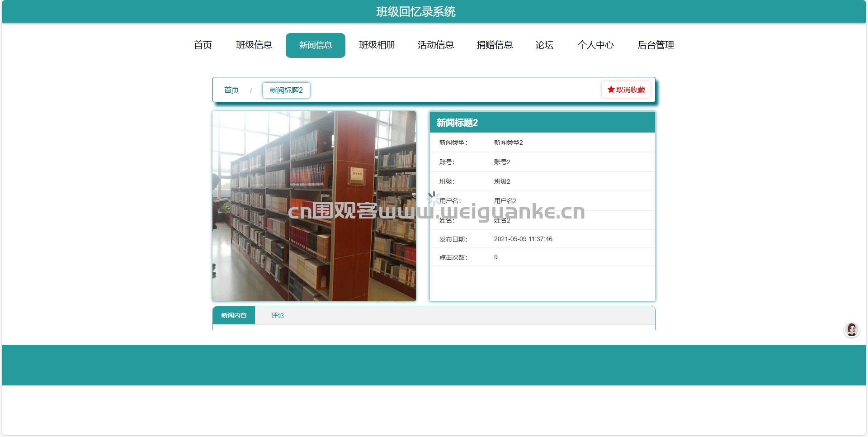Click the 发布日期: label
868x437 pixels.
(453, 239)
